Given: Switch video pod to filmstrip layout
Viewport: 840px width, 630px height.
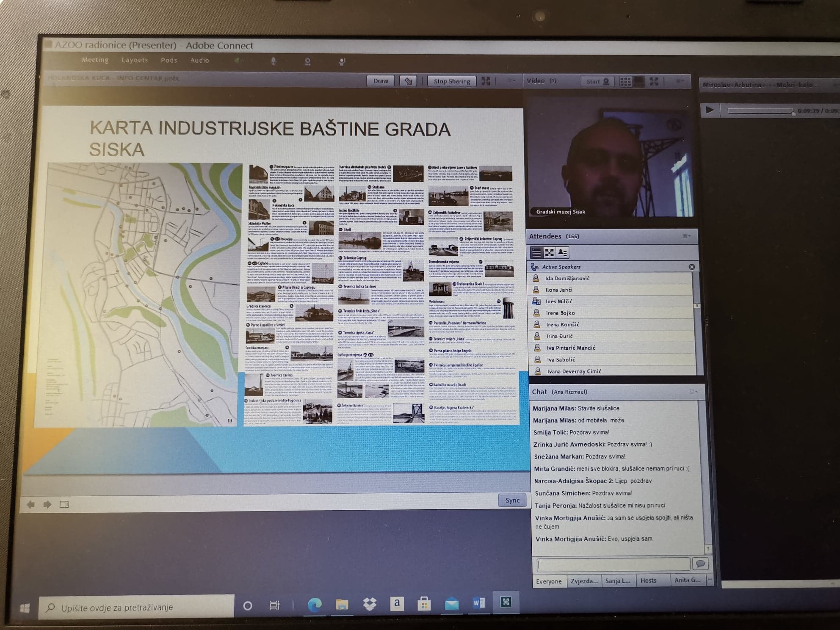Looking at the screenshot, I should tap(638, 81).
